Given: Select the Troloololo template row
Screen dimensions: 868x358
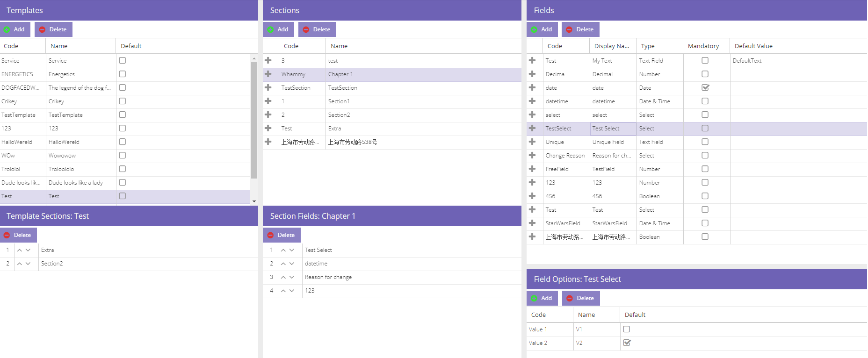Looking at the screenshot, I should 125,169.
